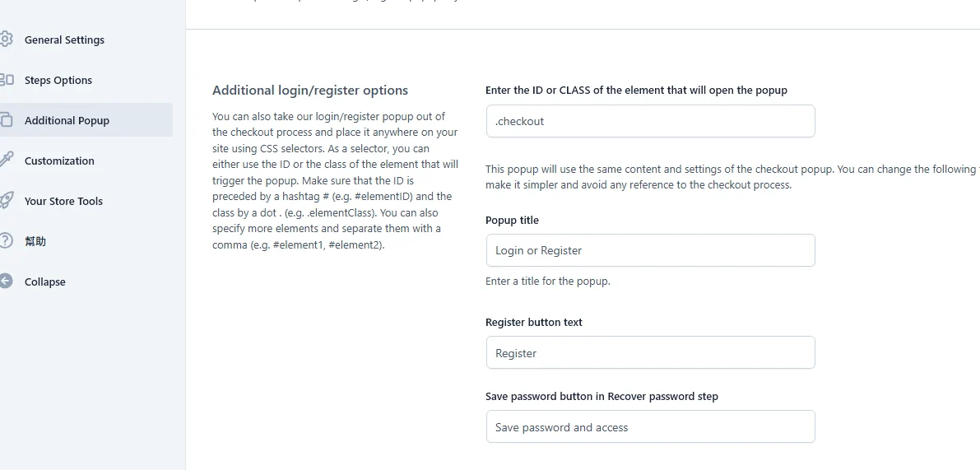Click the General Settings gear icon
This screenshot has height=470, width=980.
point(6,40)
